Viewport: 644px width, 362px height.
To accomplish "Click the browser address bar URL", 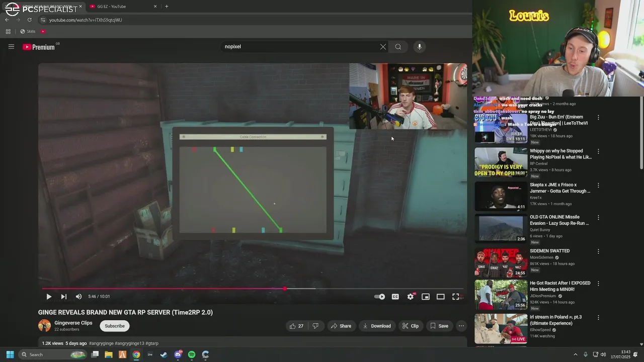I will tap(86, 20).
